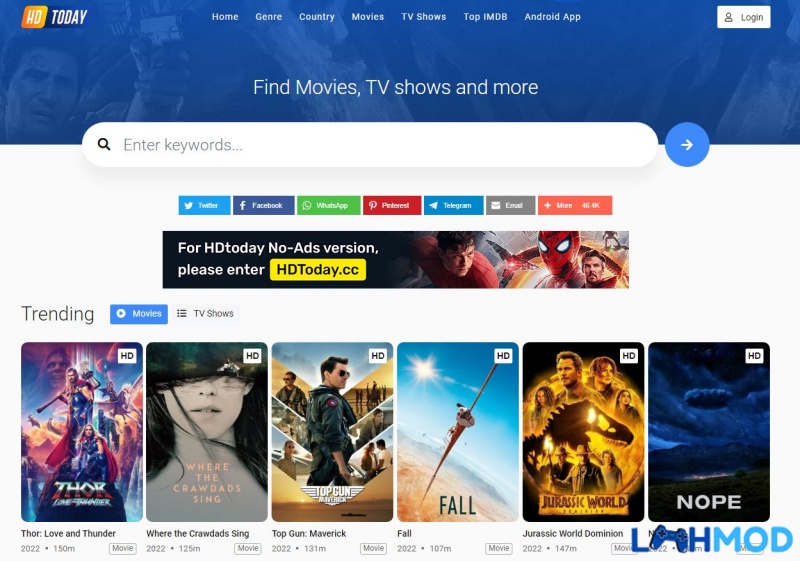Click the user icon in the Login button
The width and height of the screenshot is (800, 561).
729,17
